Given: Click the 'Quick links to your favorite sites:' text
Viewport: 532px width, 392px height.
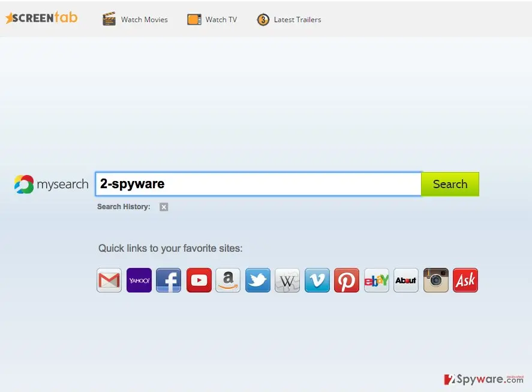Looking at the screenshot, I should 170,248.
